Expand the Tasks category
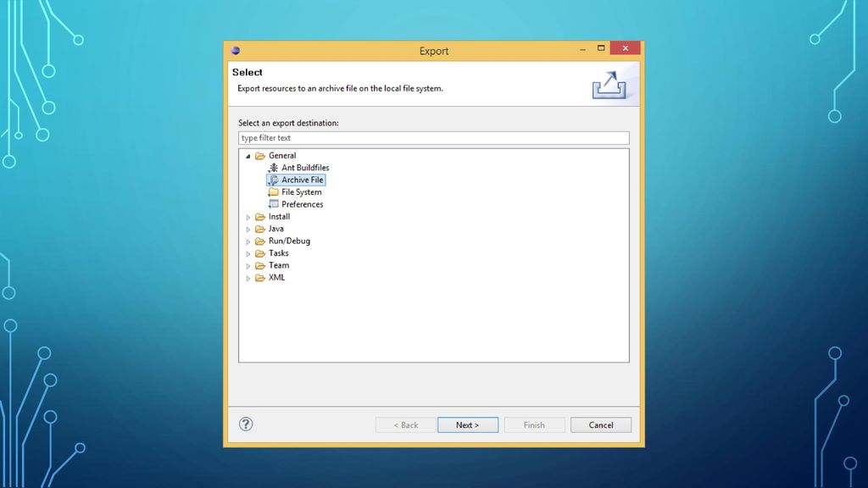This screenshot has height=488, width=868. (248, 253)
